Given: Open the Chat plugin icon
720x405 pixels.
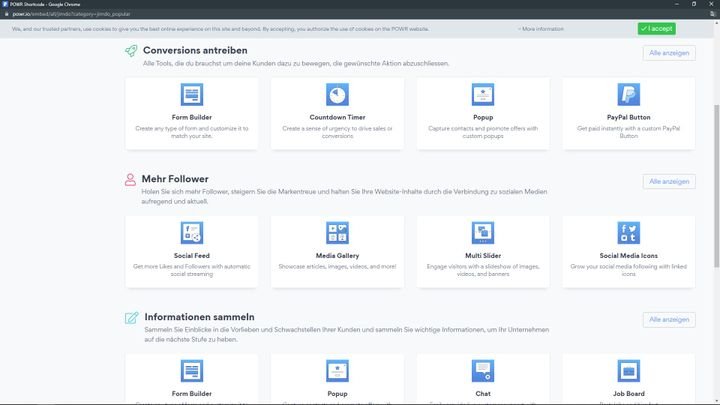Looking at the screenshot, I should pyautogui.click(x=483, y=371).
